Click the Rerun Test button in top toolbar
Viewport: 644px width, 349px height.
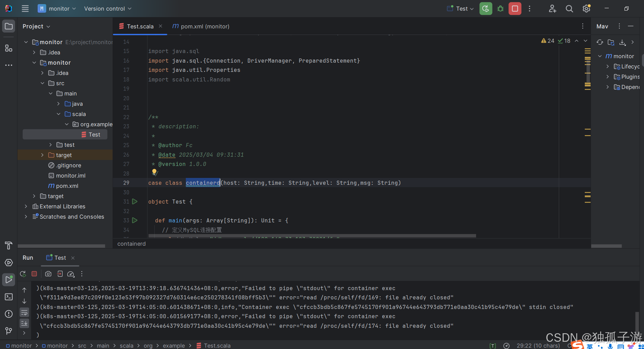[x=486, y=9]
